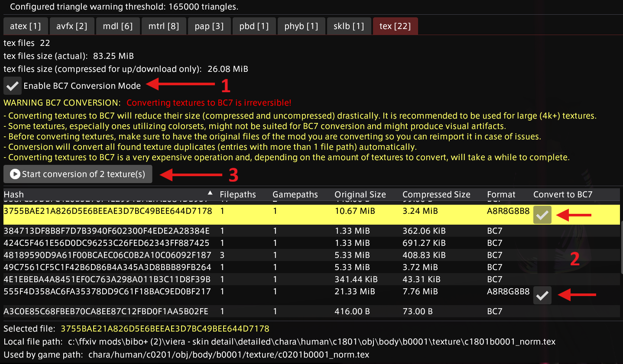Sort the table by Original Size column
This screenshot has height=364, width=623.
pos(360,195)
